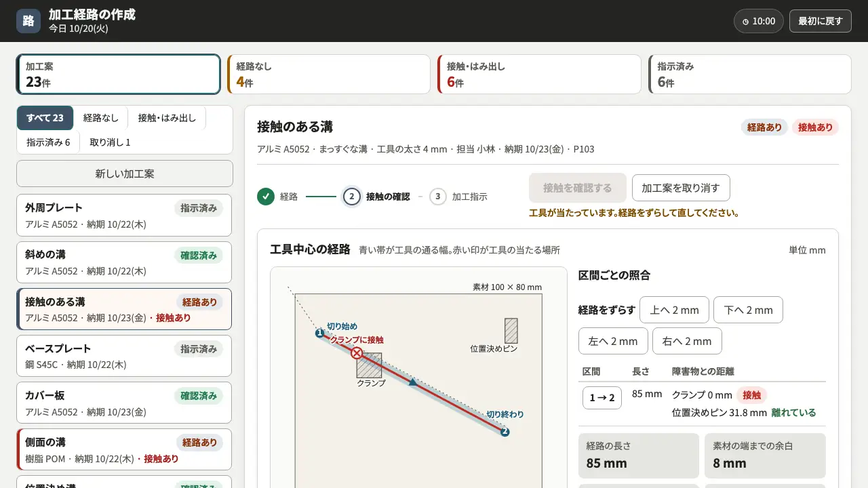Click the direction arrow on the tool path
Screen dimensions: 868x488
(x=412, y=383)
